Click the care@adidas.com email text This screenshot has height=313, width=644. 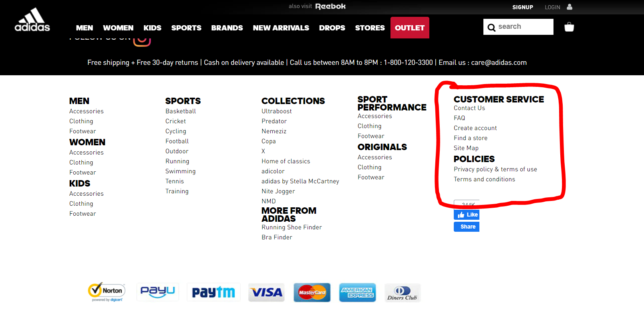click(499, 62)
